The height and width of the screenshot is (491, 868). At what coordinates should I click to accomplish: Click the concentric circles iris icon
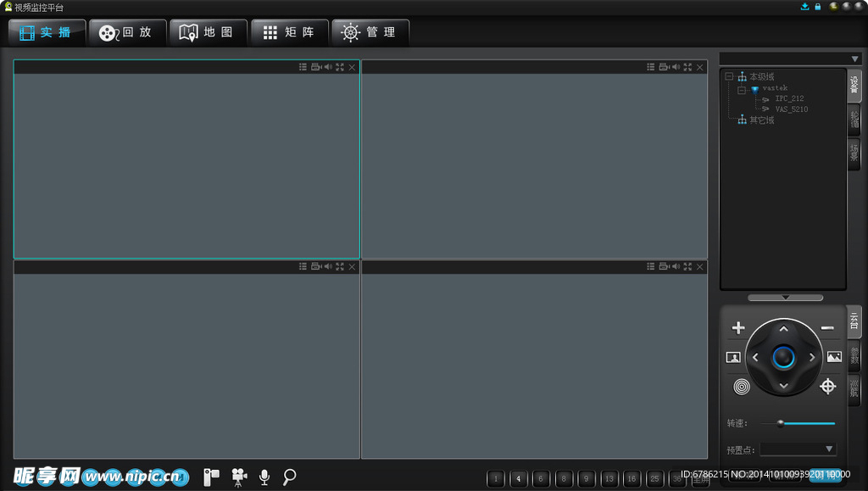click(741, 387)
